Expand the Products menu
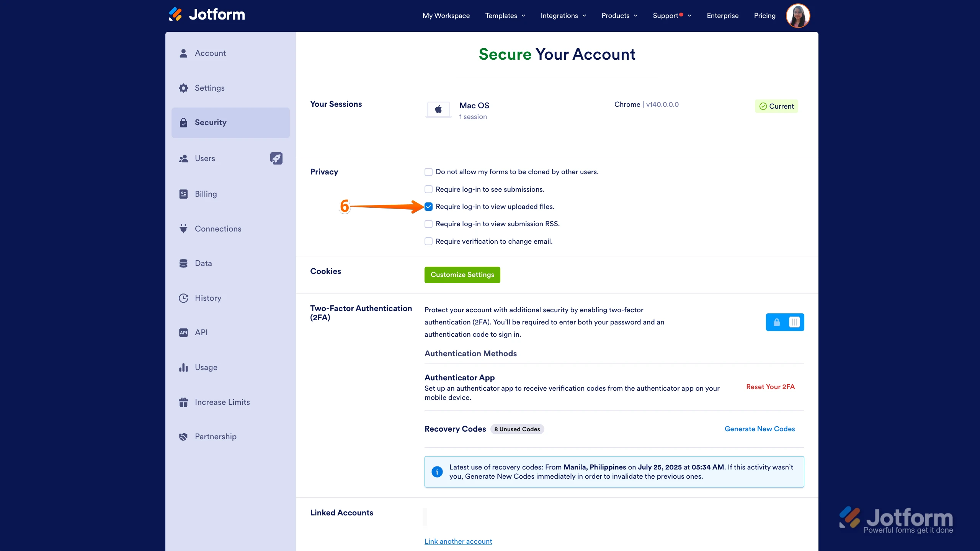This screenshot has width=980, height=551. (619, 16)
